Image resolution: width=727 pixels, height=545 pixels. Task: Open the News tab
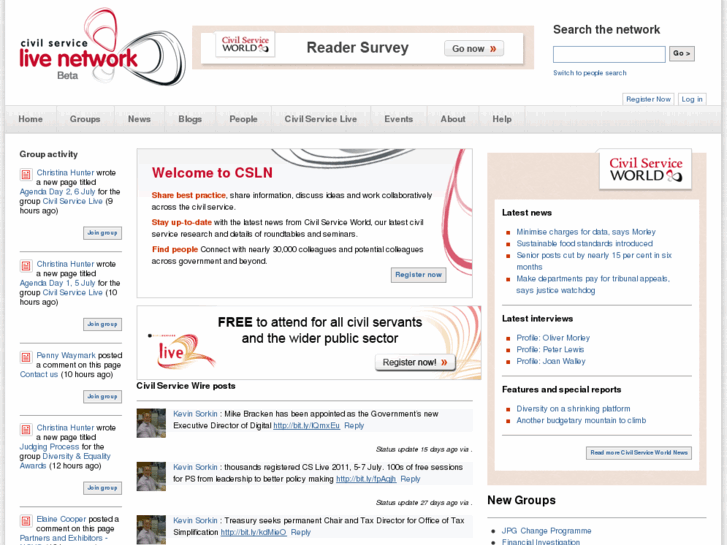pyautogui.click(x=139, y=119)
